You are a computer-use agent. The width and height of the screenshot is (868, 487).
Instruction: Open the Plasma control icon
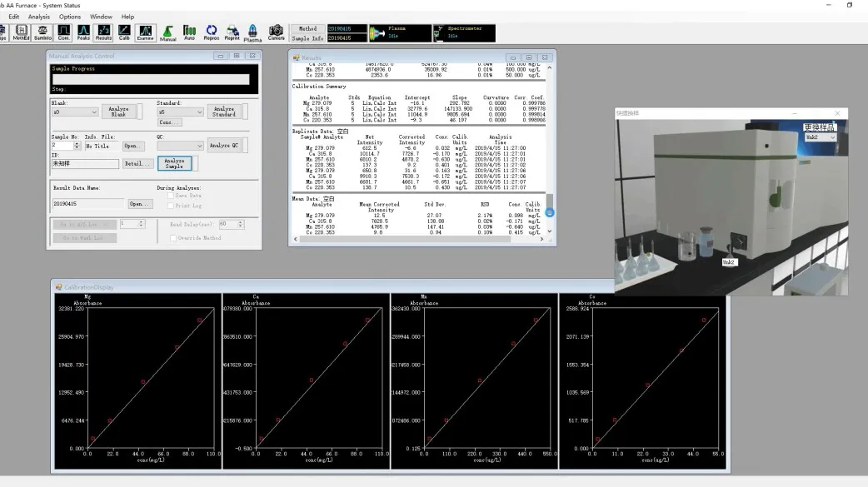tap(252, 33)
